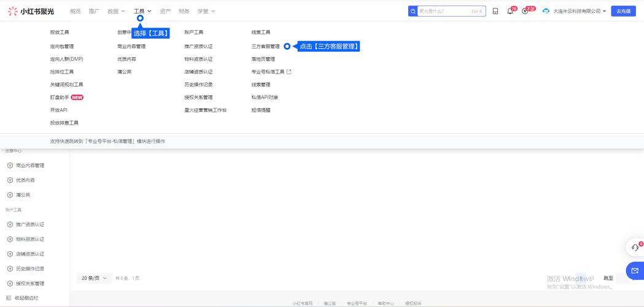
Task: Click the icon beside 商业内容管理 in sidebar
Action: click(x=10, y=166)
